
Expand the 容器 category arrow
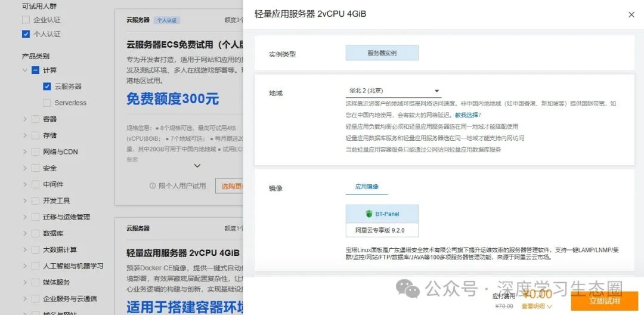tap(24, 119)
